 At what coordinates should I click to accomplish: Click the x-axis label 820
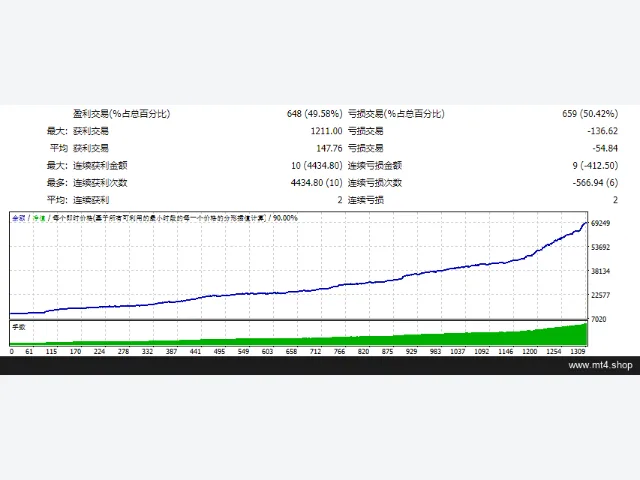[x=364, y=351]
